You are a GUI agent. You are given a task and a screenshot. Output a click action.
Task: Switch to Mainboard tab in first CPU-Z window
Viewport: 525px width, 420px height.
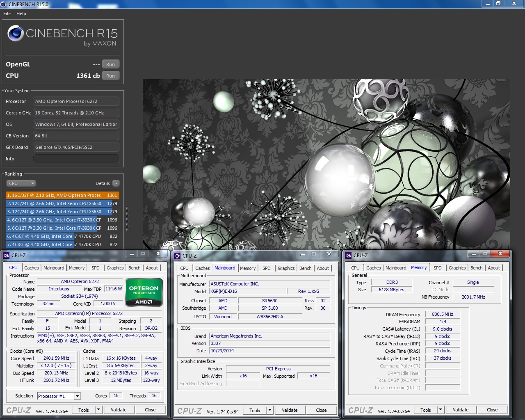click(54, 268)
